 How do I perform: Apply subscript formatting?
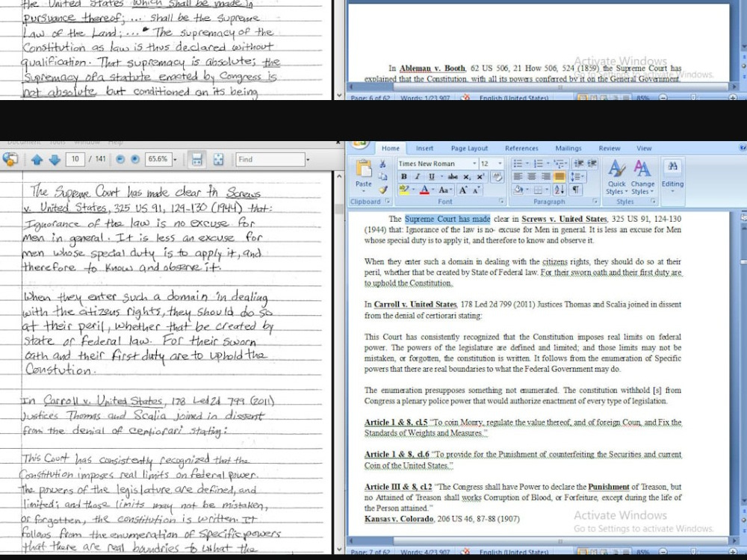click(x=467, y=177)
